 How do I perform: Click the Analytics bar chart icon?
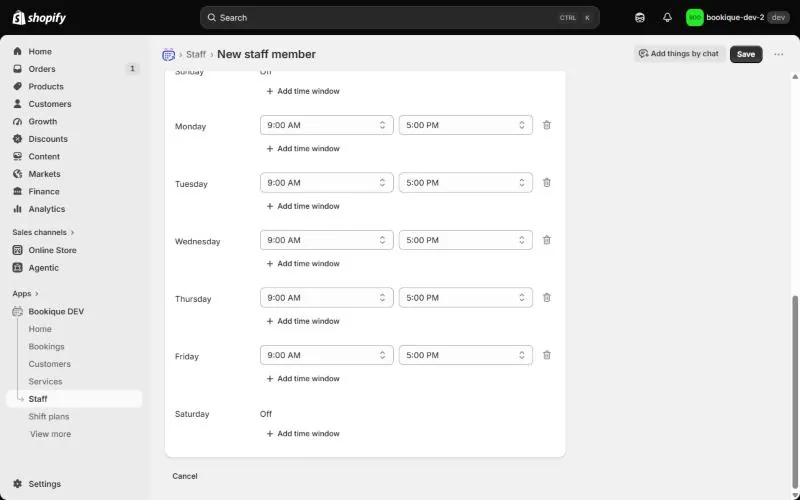click(x=17, y=209)
